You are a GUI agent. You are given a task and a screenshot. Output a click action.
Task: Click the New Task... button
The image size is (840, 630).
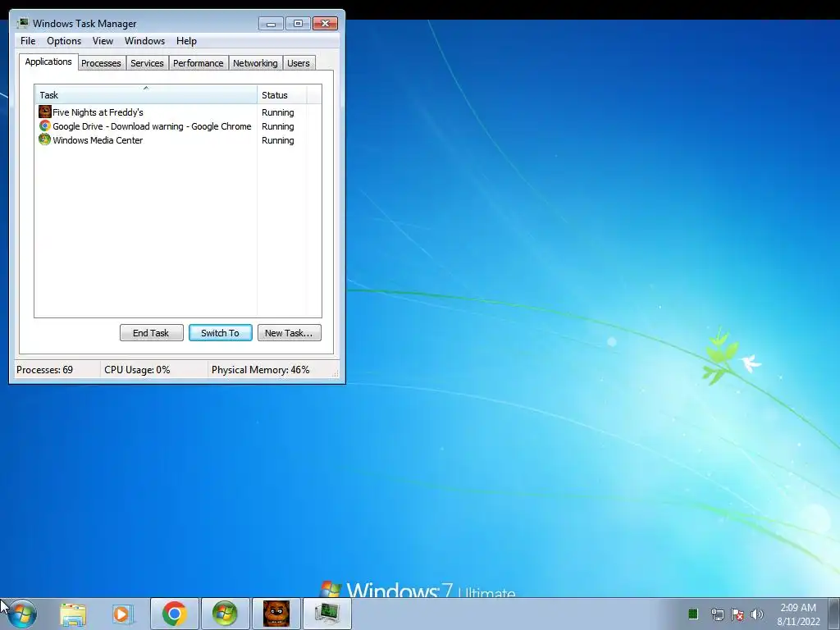[290, 333]
